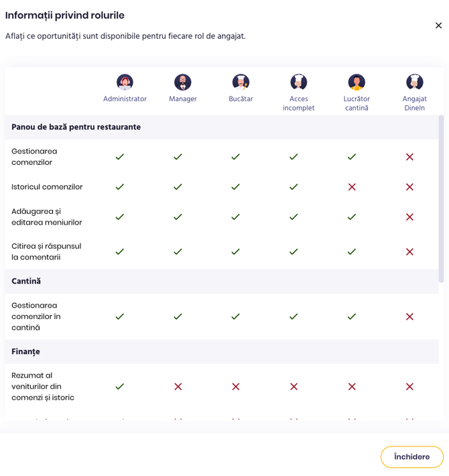Click Manager cross for Rezumat al veniturilor
Viewport: 449px width, 476px height.
[178, 387]
